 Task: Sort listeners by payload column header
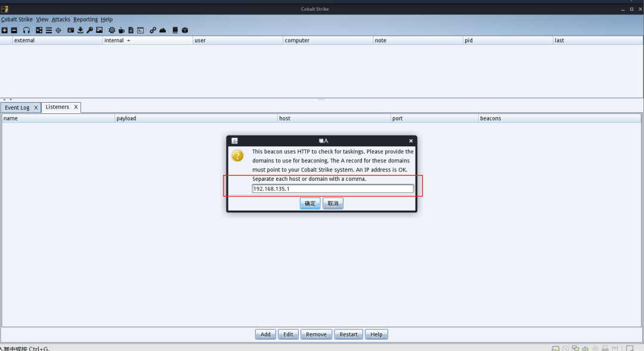pyautogui.click(x=196, y=118)
